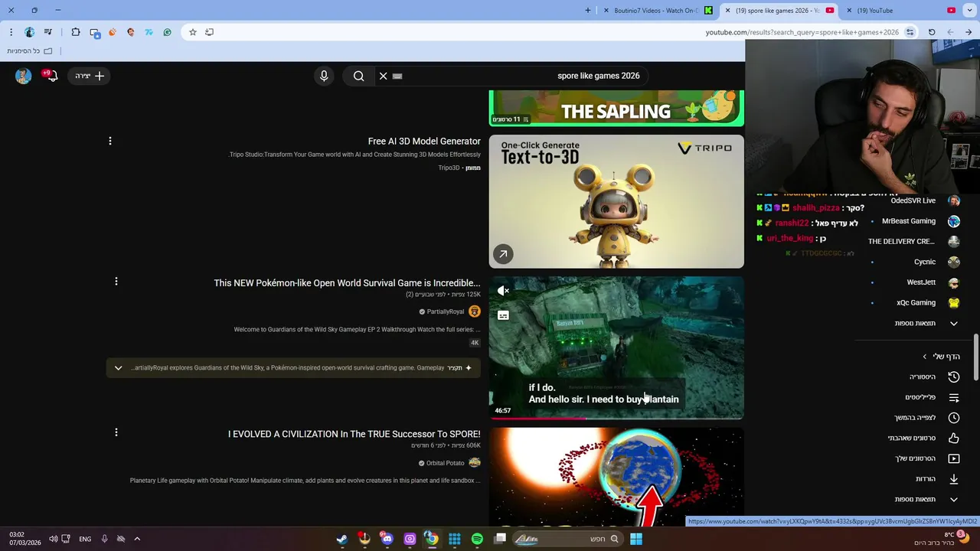980x551 pixels.
Task: Click the preview video progress bar
Action: click(616, 419)
